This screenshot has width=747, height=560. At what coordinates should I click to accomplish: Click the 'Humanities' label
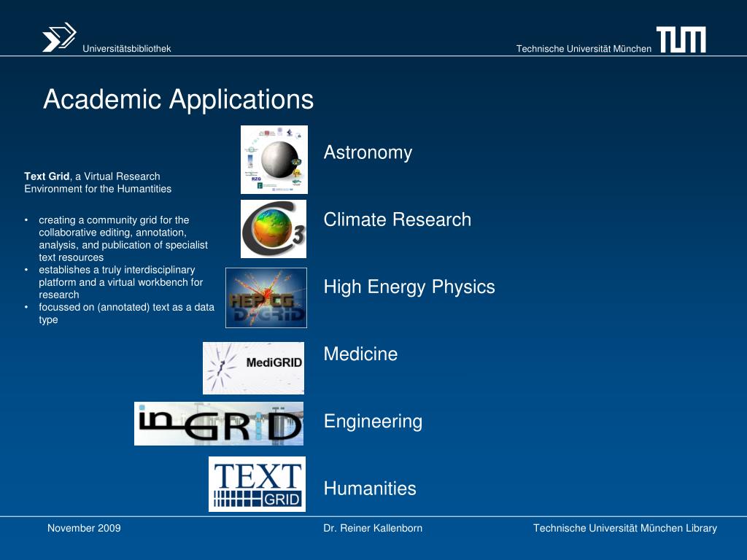tap(370, 489)
